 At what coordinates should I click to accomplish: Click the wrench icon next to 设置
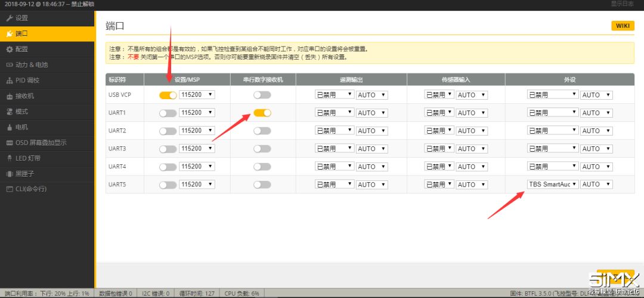pos(10,18)
